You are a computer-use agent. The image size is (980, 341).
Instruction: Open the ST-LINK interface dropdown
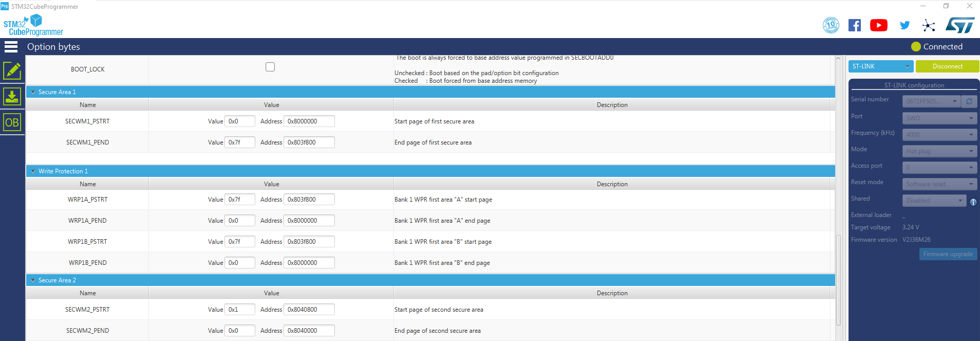point(880,66)
